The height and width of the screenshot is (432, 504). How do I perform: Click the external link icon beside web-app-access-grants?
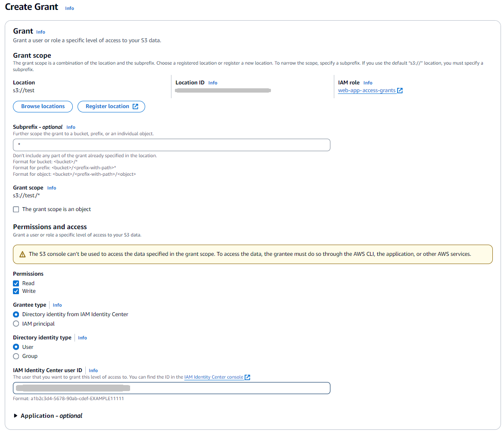(x=400, y=90)
